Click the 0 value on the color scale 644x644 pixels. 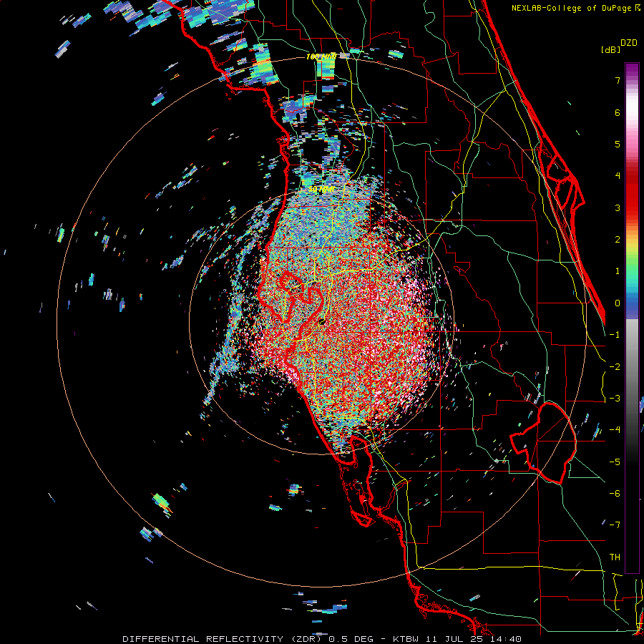pyautogui.click(x=618, y=303)
